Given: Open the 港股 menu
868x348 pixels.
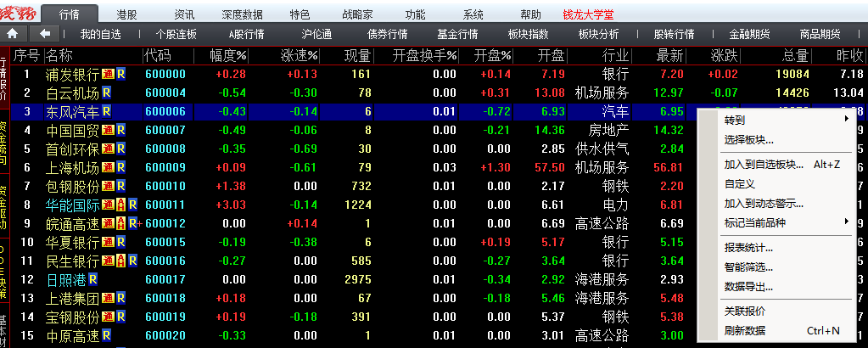Looking at the screenshot, I should click(x=126, y=15).
